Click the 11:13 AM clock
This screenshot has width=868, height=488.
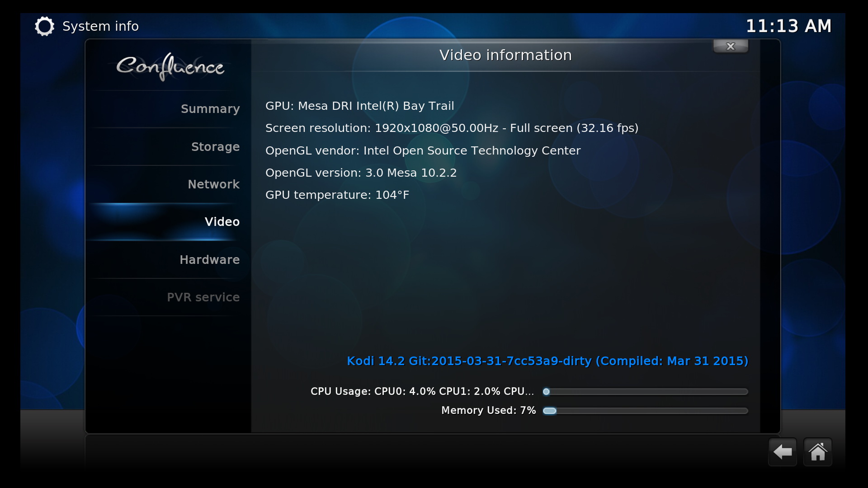pyautogui.click(x=788, y=26)
